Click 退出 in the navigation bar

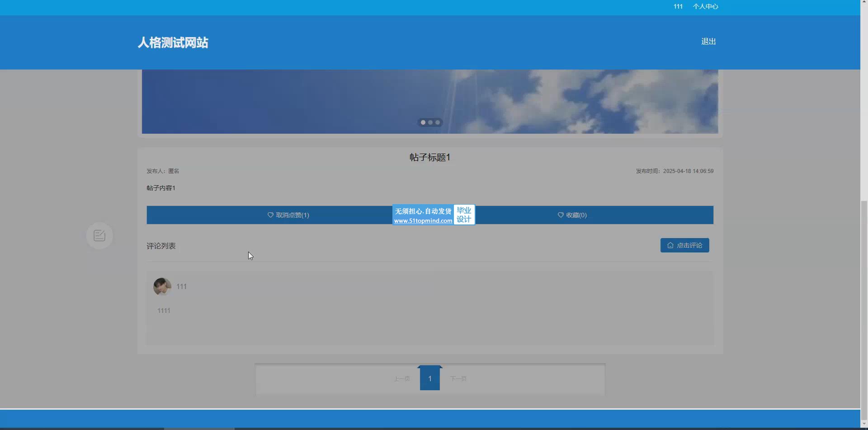708,42
